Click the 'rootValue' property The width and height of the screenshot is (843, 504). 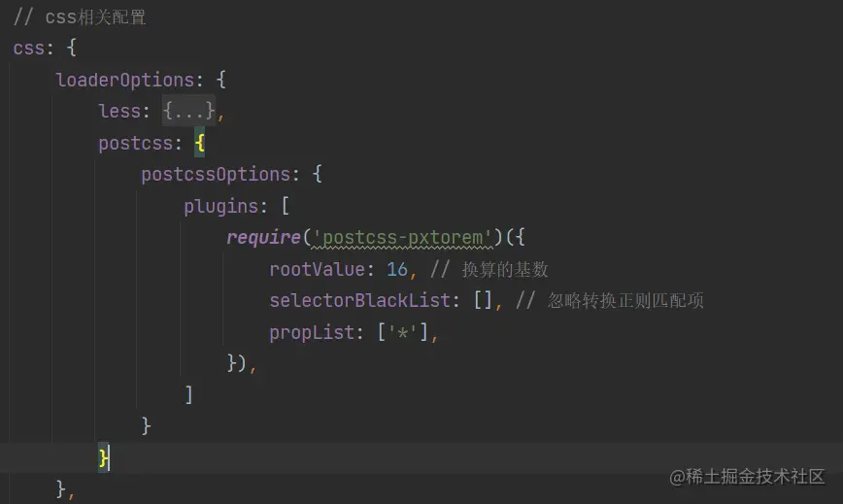coord(318,269)
